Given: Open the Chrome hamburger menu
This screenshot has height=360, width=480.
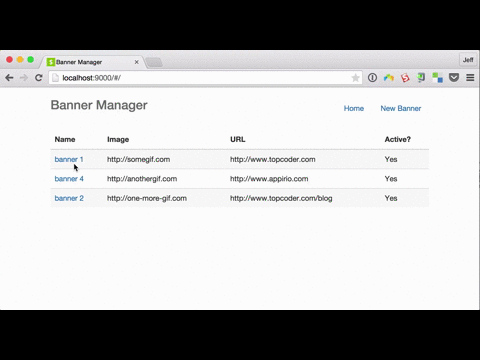Looking at the screenshot, I should pos(470,78).
